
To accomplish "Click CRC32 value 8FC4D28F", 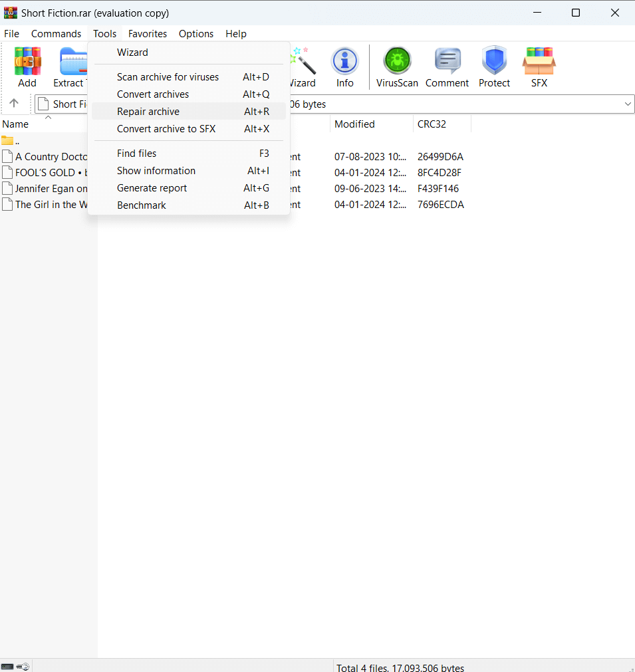I will tap(440, 173).
